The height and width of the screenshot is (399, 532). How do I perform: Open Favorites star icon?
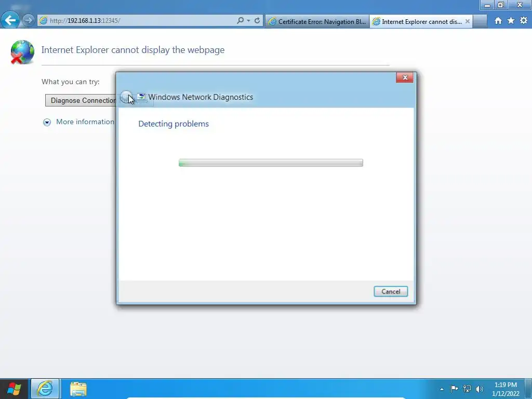tap(511, 21)
